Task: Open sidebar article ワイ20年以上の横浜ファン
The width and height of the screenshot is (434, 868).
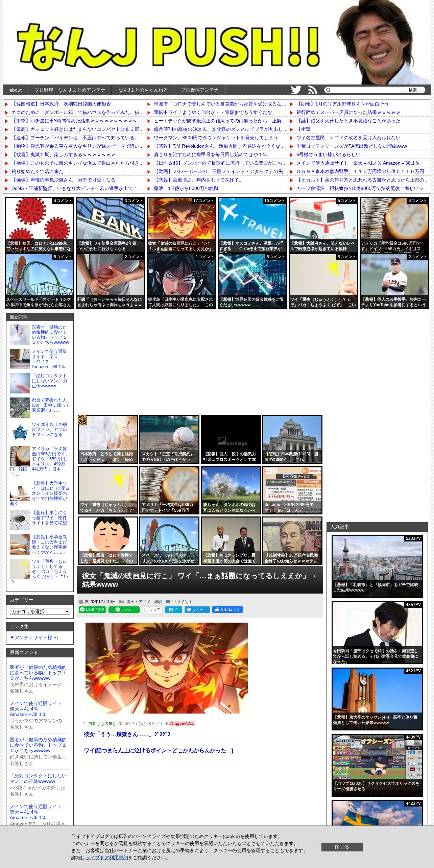Action: 49,429
